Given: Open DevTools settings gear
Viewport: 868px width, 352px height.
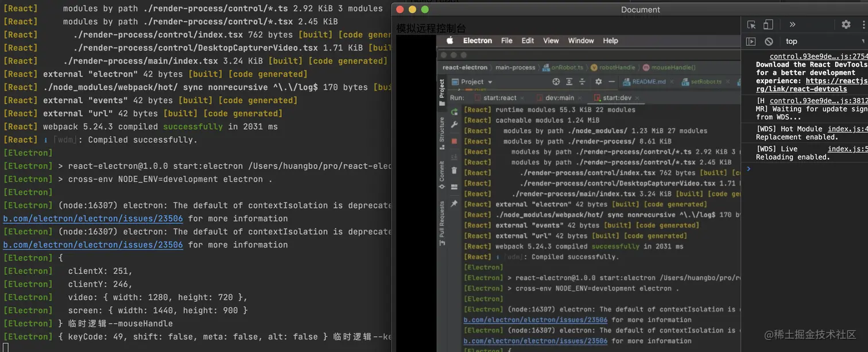Looking at the screenshot, I should click(846, 25).
